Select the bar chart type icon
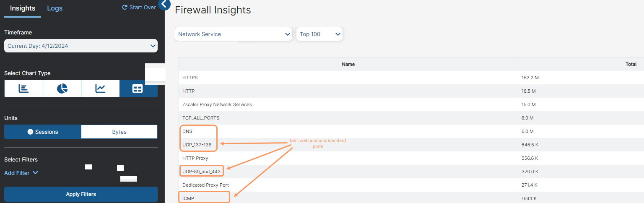Screen dimensions: 644x203 (x=23, y=88)
